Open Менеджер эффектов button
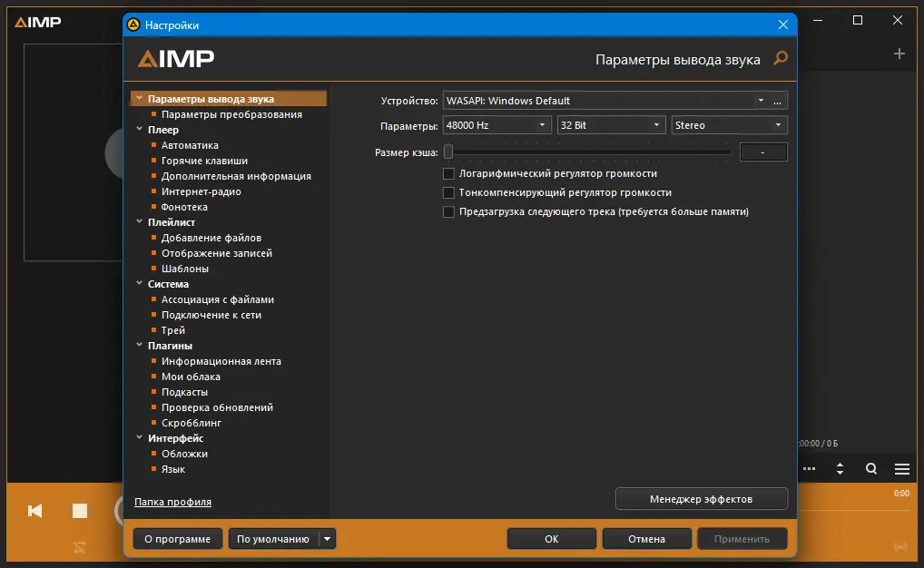This screenshot has height=568, width=924. [x=702, y=498]
